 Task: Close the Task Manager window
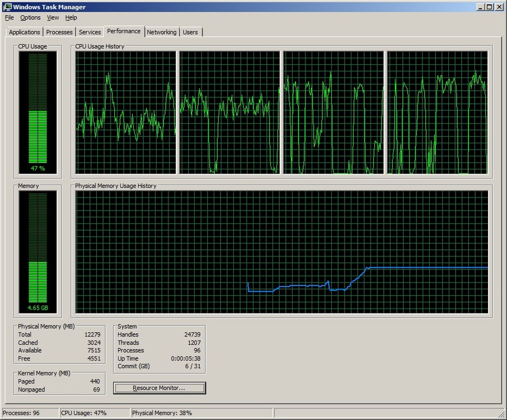499,7
